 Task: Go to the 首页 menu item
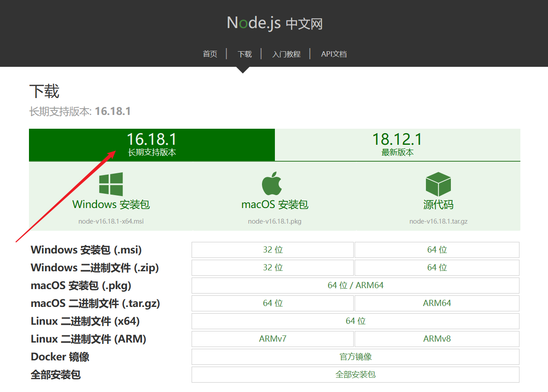pos(210,54)
